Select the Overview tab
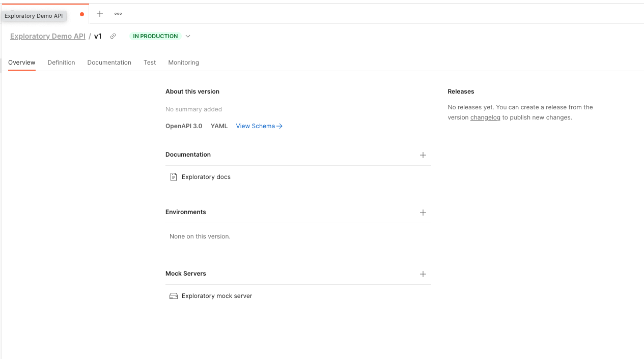Viewport: 644px width, 359px height. point(21,62)
